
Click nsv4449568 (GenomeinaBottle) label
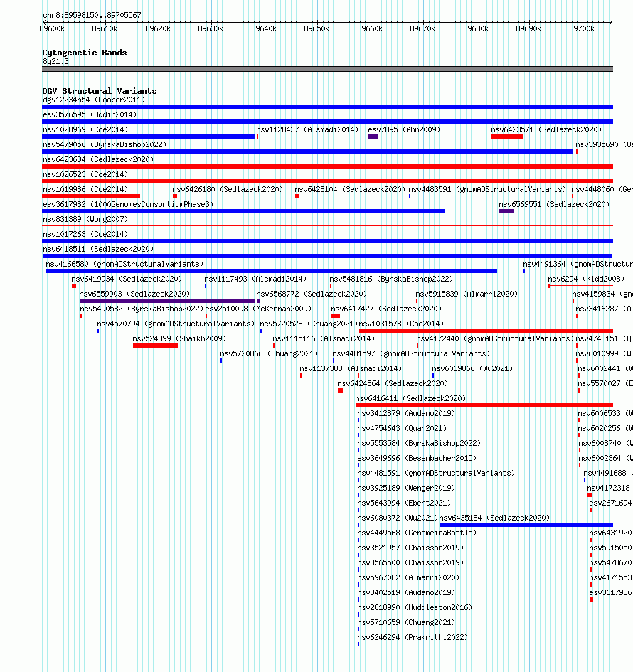(x=417, y=533)
